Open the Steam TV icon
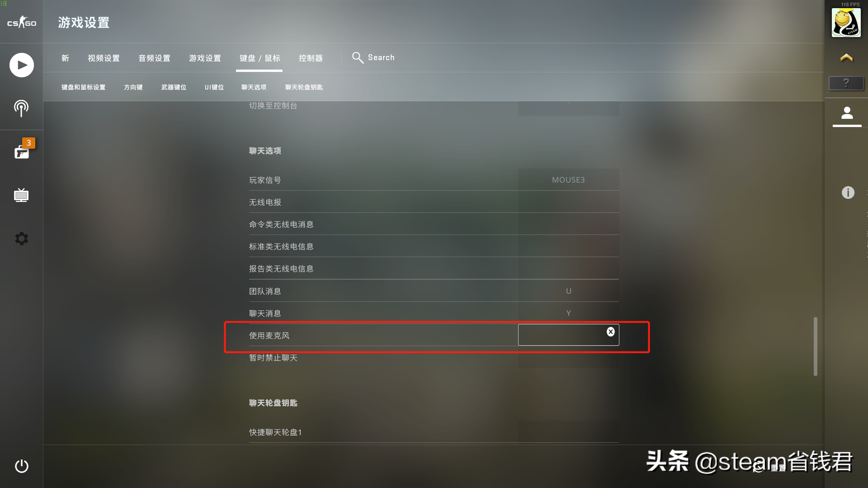 coord(21,196)
